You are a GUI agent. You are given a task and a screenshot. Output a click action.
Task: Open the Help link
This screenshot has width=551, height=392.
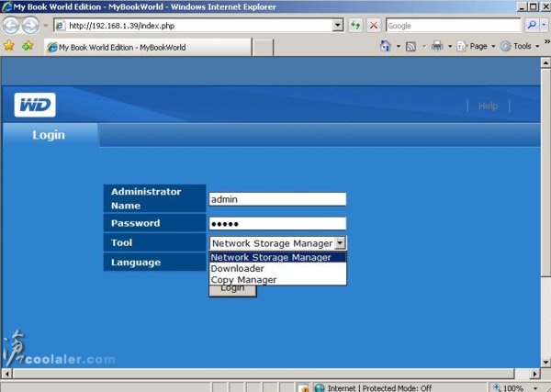click(x=488, y=106)
